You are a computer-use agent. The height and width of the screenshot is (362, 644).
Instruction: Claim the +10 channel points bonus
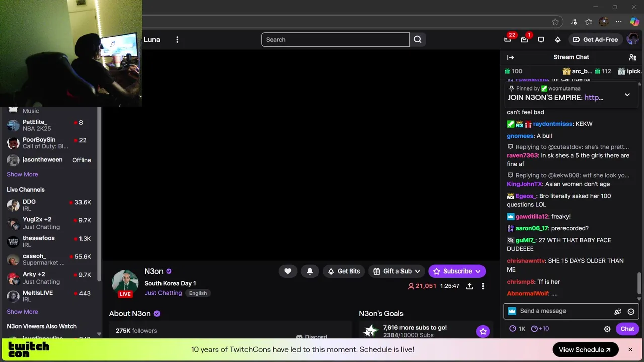click(x=540, y=329)
